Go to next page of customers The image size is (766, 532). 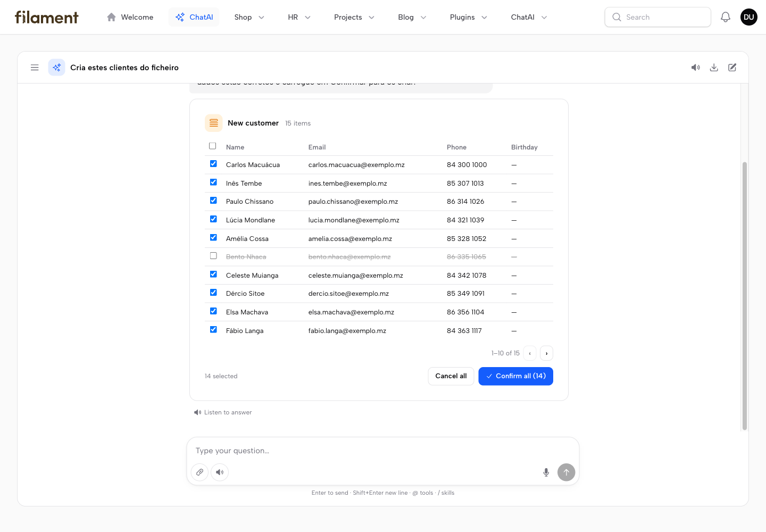click(546, 353)
